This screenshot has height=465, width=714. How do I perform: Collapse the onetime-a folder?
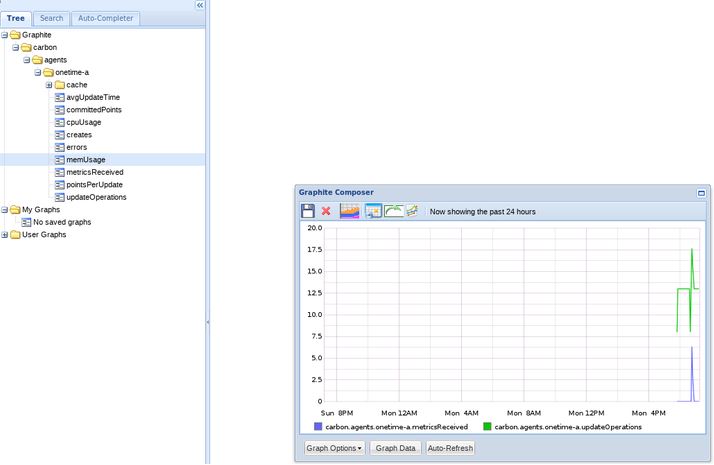37,72
